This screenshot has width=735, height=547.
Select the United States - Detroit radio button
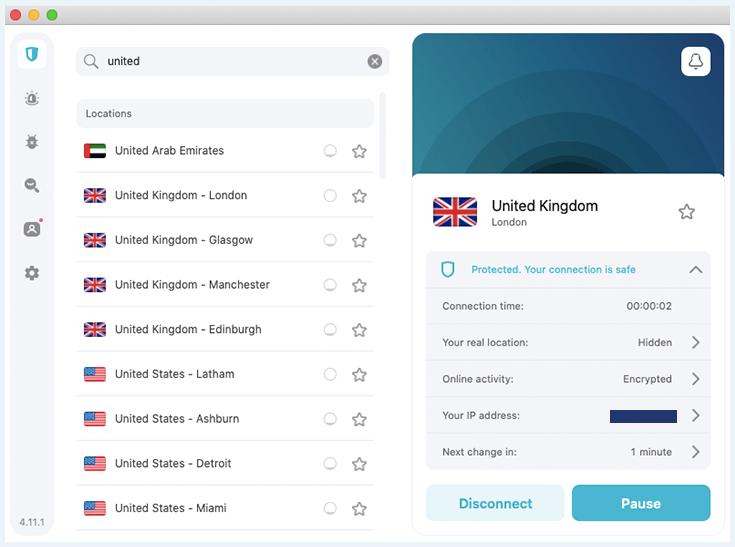tap(330, 464)
